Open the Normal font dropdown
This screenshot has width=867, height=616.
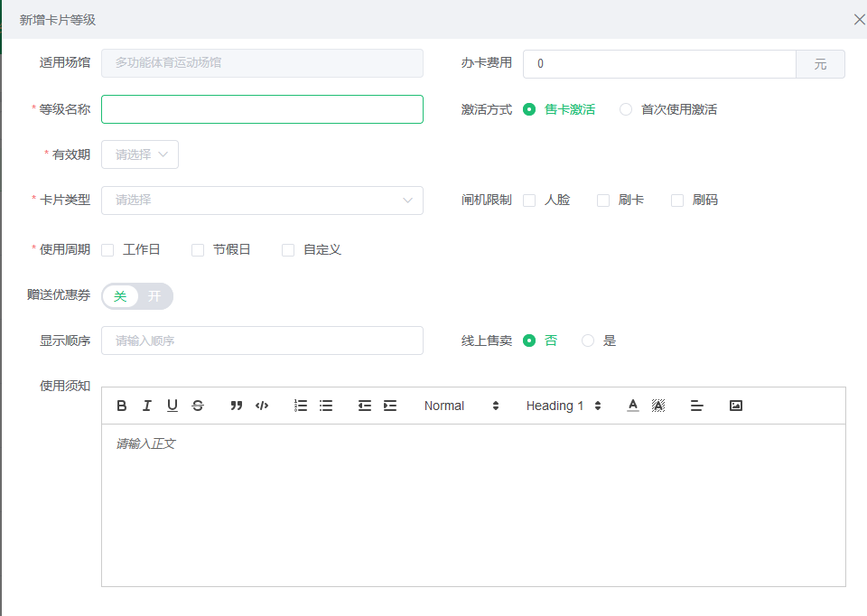(461, 406)
